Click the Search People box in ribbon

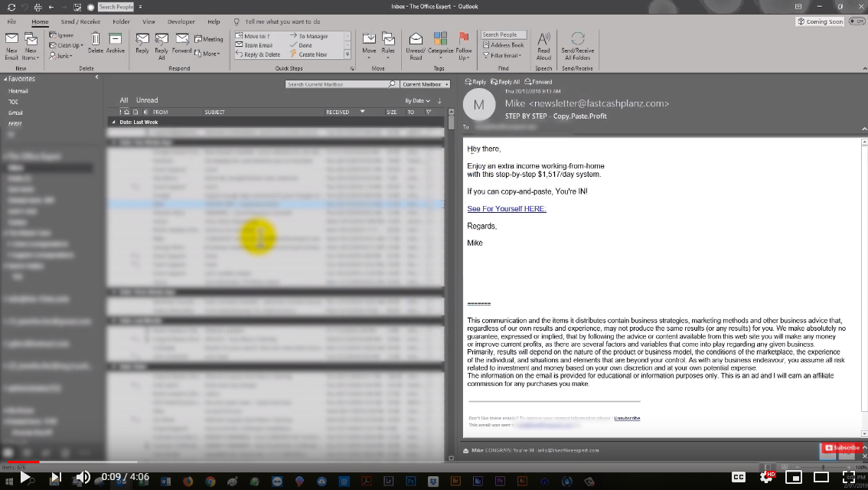coord(503,34)
